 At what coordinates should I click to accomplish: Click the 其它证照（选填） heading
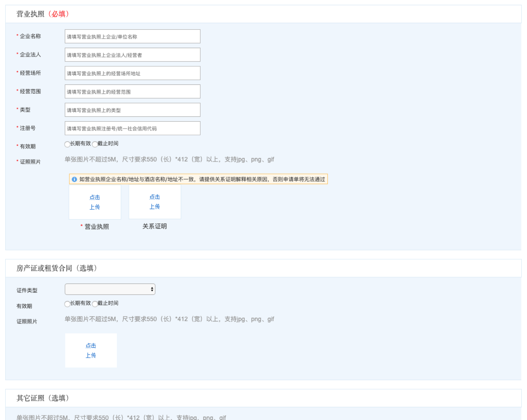tap(43, 398)
